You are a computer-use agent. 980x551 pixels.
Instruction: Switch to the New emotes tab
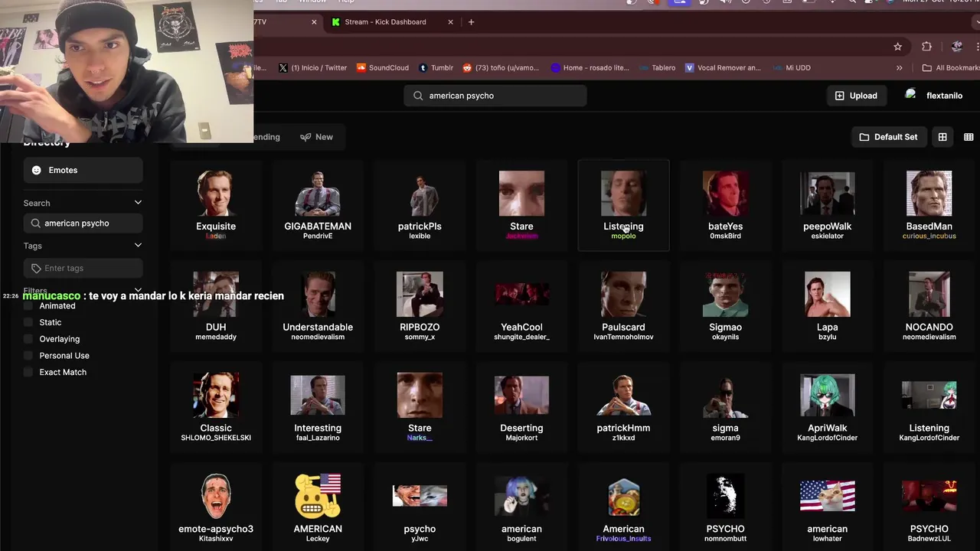317,137
